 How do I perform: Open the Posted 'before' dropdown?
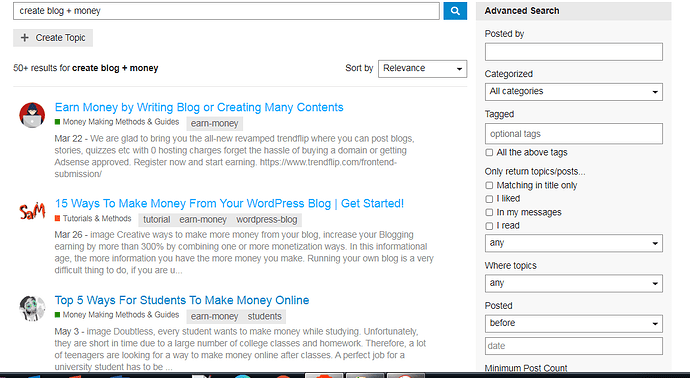tap(574, 323)
